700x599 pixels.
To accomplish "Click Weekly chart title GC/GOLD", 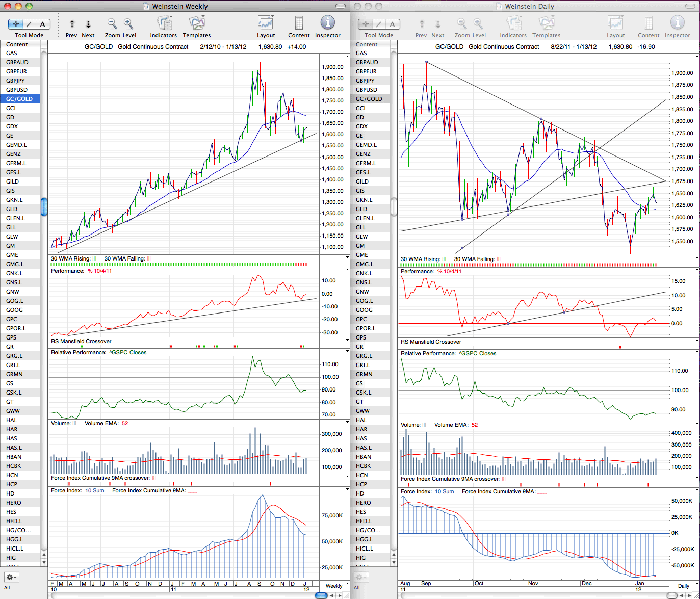I will [98, 46].
